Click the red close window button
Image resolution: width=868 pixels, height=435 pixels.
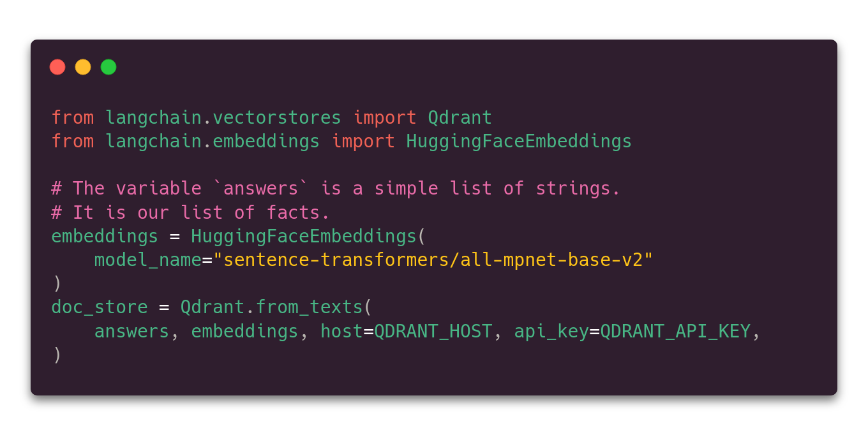tap(57, 67)
